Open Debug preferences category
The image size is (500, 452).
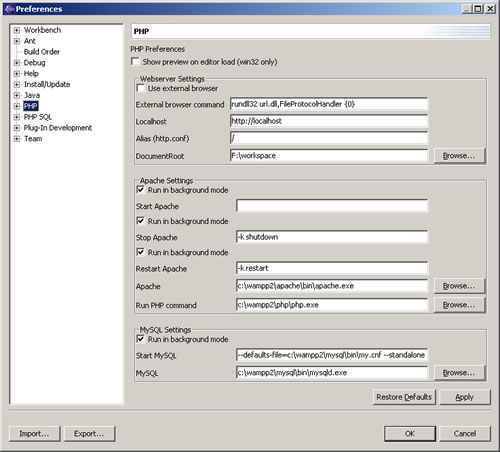[34, 63]
